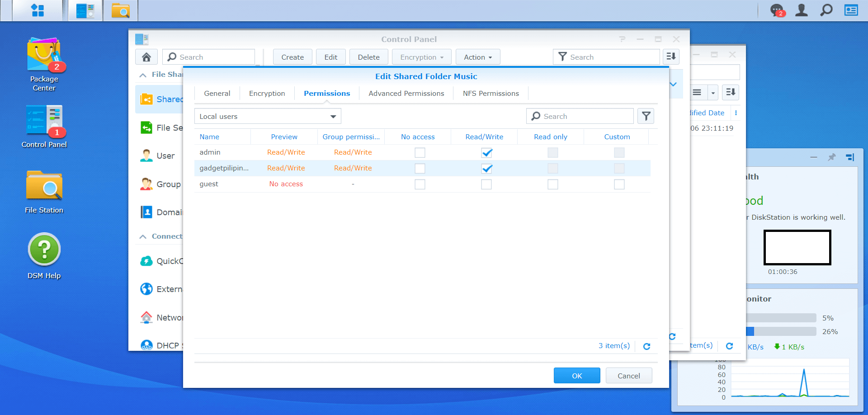Screen dimensions: 868x415
Task: Open the widgets panel icon
Action: click(x=851, y=10)
